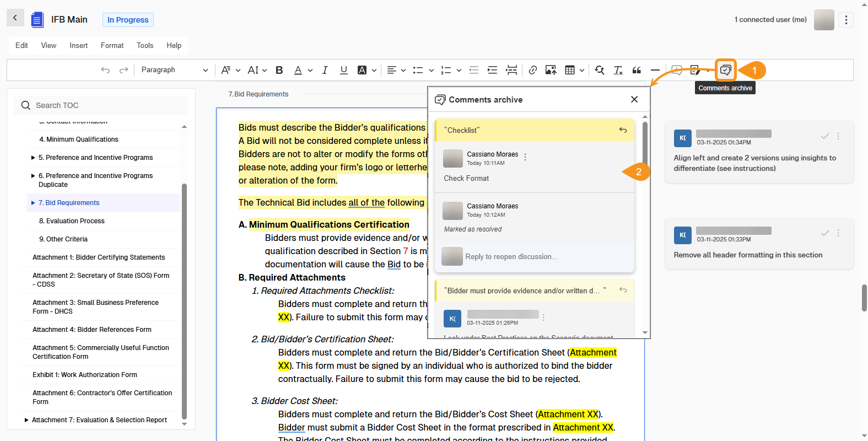868x441 pixels.
Task: Resolve the 'Align left' comment checkmark
Action: [x=825, y=136]
